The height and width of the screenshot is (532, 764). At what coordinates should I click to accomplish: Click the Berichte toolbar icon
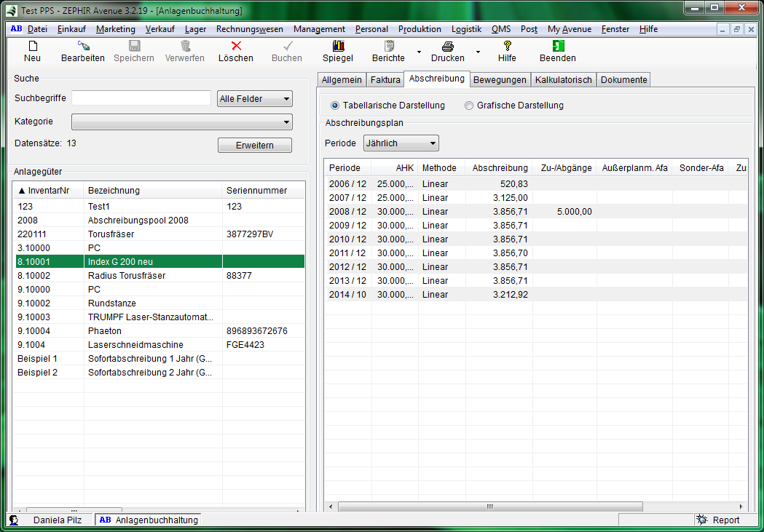tap(388, 46)
